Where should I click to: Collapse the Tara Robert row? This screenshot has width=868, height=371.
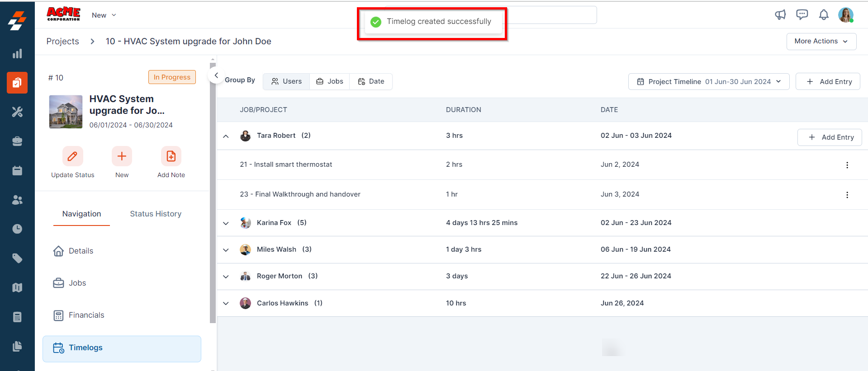(x=226, y=136)
